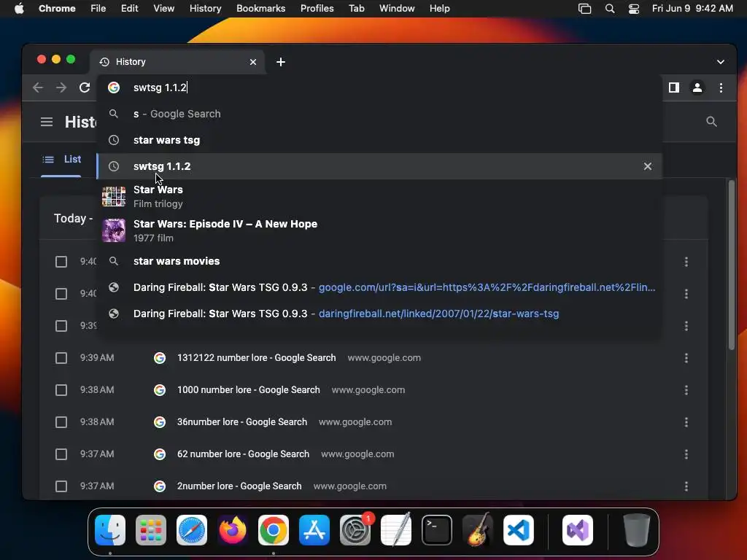
Task: Open more actions for 62 number lore
Action: [686, 454]
